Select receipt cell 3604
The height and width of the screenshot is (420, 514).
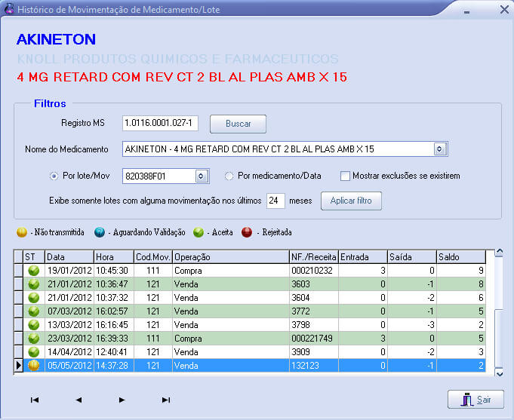314,298
